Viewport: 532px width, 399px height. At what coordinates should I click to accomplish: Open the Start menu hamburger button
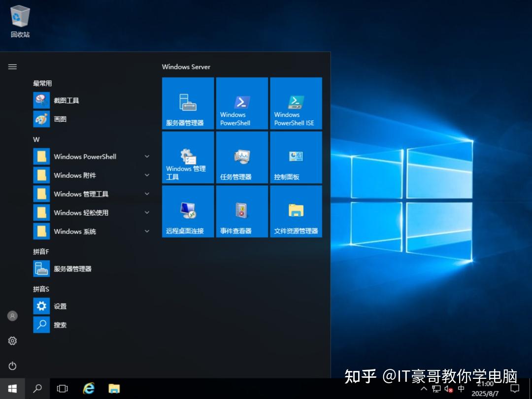(x=12, y=66)
